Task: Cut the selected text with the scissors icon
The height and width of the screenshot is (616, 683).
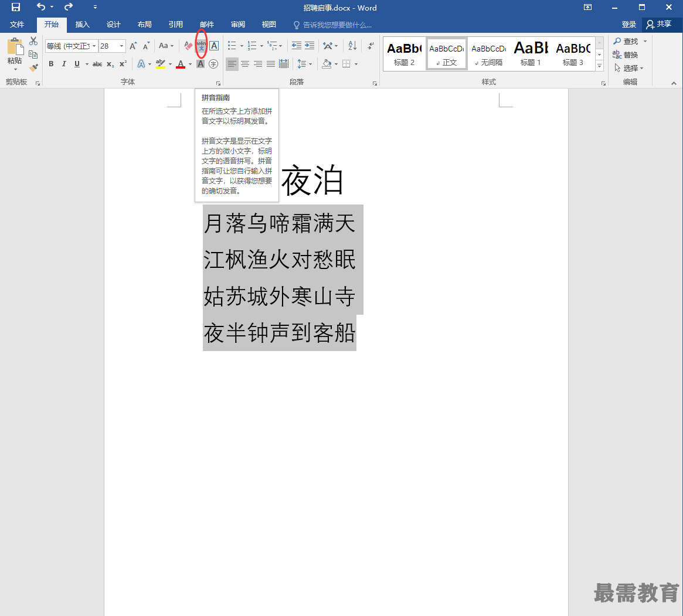Action: tap(33, 42)
